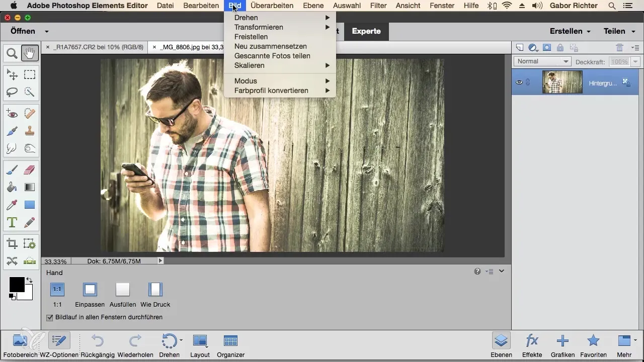The width and height of the screenshot is (644, 362).
Task: Select the Paint Bucket tool
Action: coord(12,188)
